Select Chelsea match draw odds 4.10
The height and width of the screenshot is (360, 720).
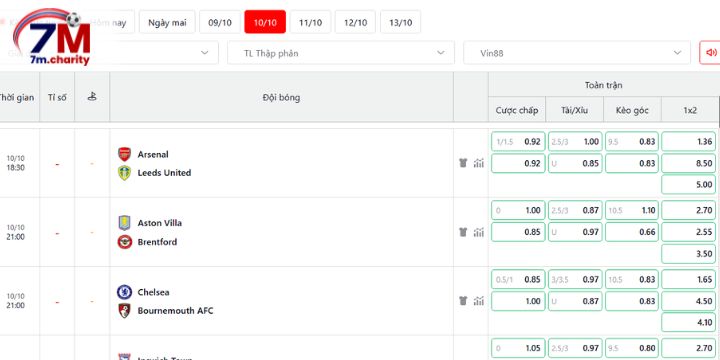pos(689,322)
